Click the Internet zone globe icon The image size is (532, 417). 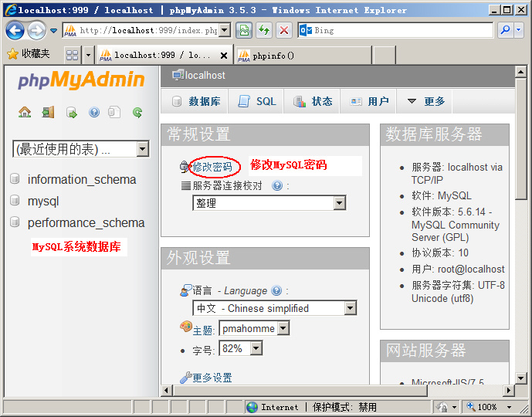[x=252, y=407]
